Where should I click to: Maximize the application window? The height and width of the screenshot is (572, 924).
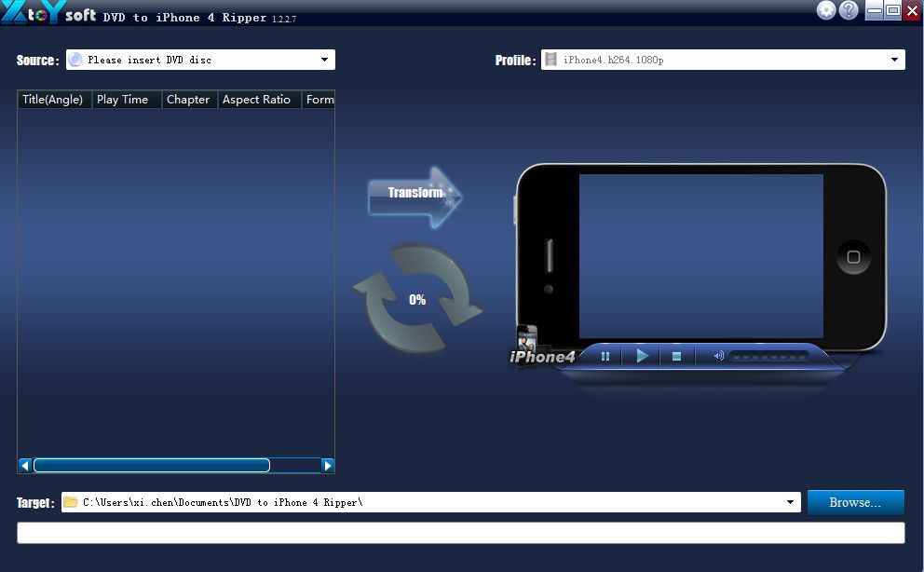[892, 10]
